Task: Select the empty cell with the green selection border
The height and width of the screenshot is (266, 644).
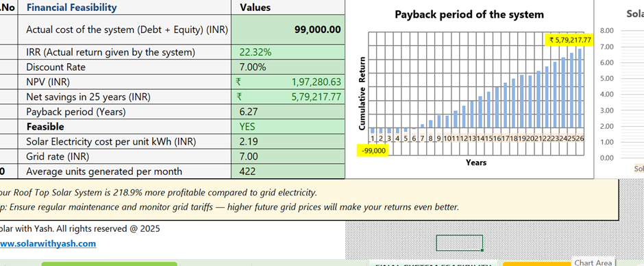Action: [459, 243]
